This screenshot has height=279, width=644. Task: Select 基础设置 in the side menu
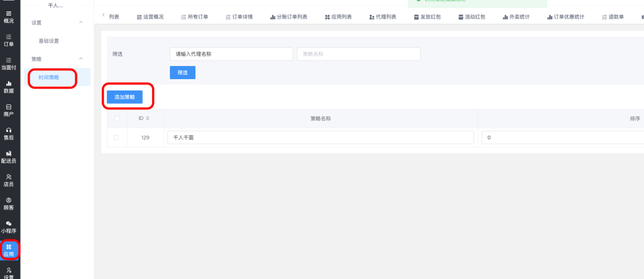49,41
